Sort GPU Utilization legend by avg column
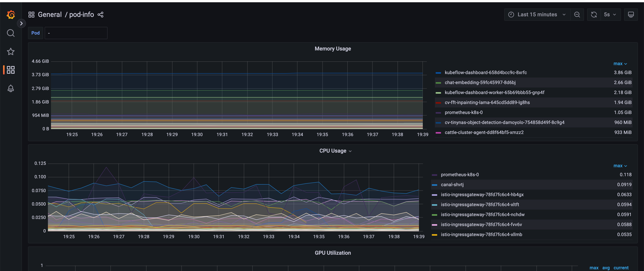 tap(606, 268)
